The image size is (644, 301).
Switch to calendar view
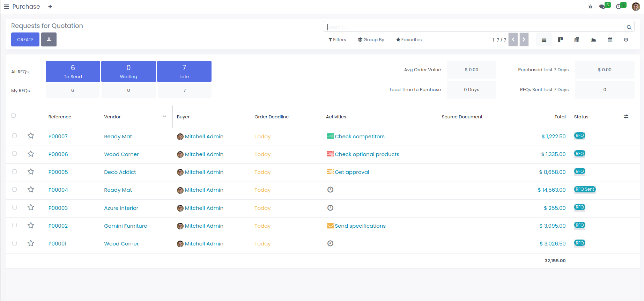point(610,40)
